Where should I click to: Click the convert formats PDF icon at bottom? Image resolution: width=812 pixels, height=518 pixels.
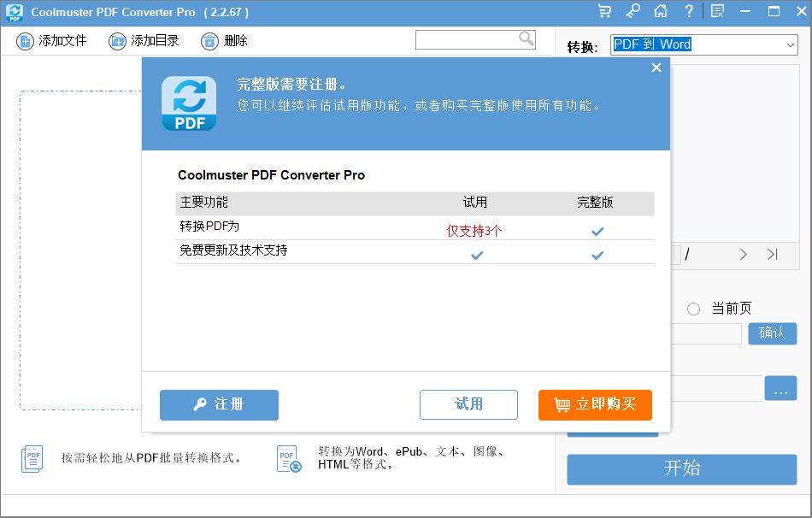coord(288,459)
